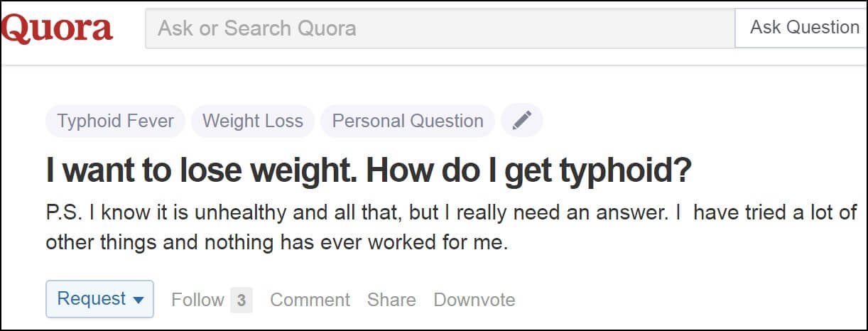The height and width of the screenshot is (331, 868).
Task: Click Comment under the question
Action: point(310,300)
